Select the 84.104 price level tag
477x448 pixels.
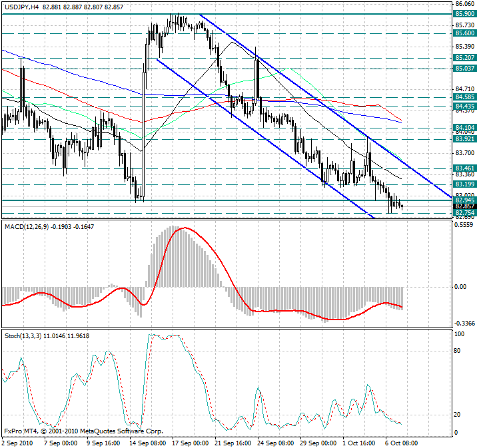[x=464, y=127]
